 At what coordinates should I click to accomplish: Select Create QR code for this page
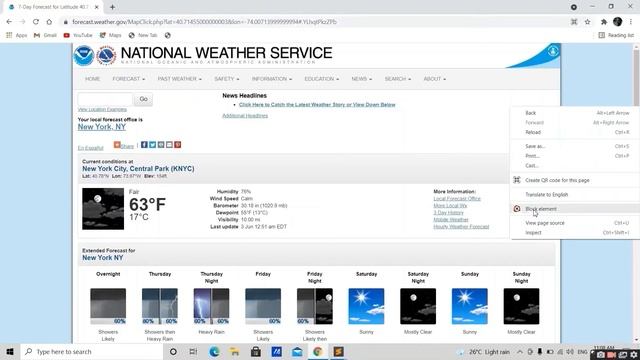click(575, 180)
